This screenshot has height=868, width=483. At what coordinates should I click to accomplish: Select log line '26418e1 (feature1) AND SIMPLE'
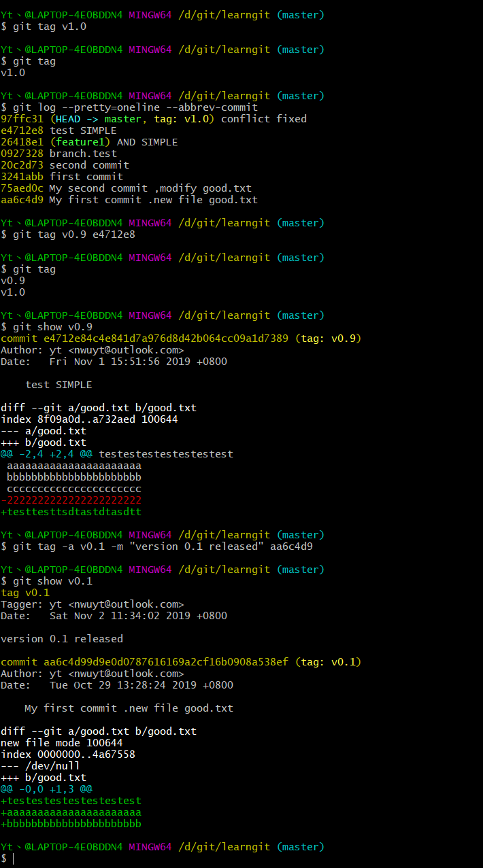coord(89,142)
